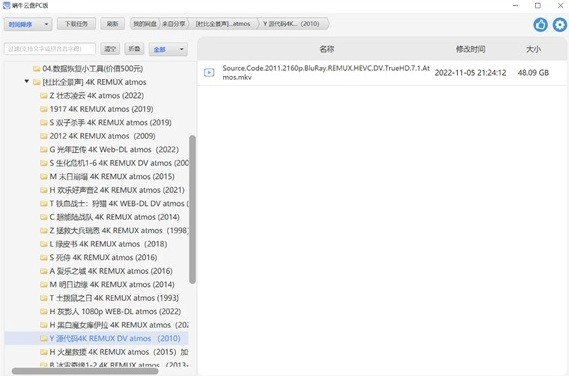The width and height of the screenshot is (569, 376).
Task: Click the thumbs-up like icon
Action: (540, 25)
